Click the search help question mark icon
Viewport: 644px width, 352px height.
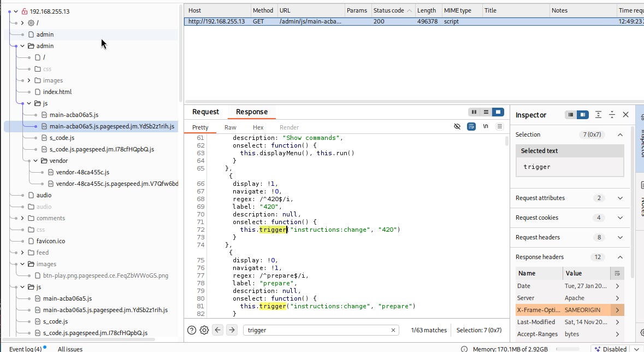(192, 330)
